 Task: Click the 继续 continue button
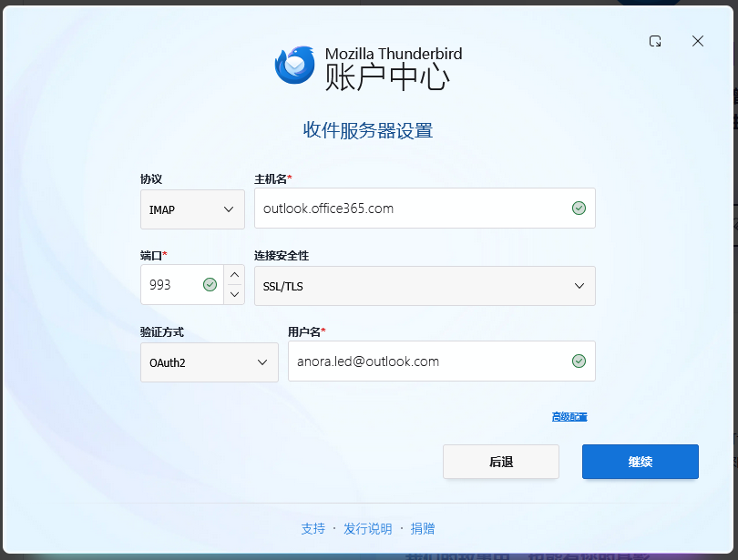pos(641,462)
